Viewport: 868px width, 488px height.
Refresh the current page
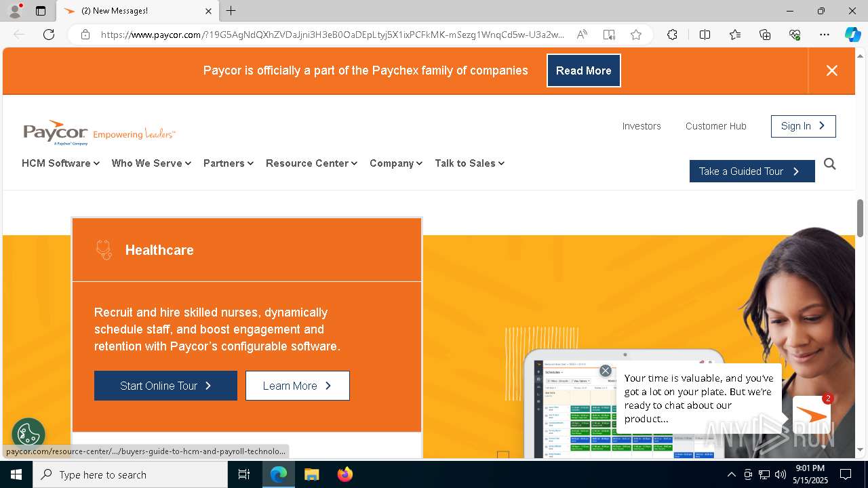pos(49,35)
